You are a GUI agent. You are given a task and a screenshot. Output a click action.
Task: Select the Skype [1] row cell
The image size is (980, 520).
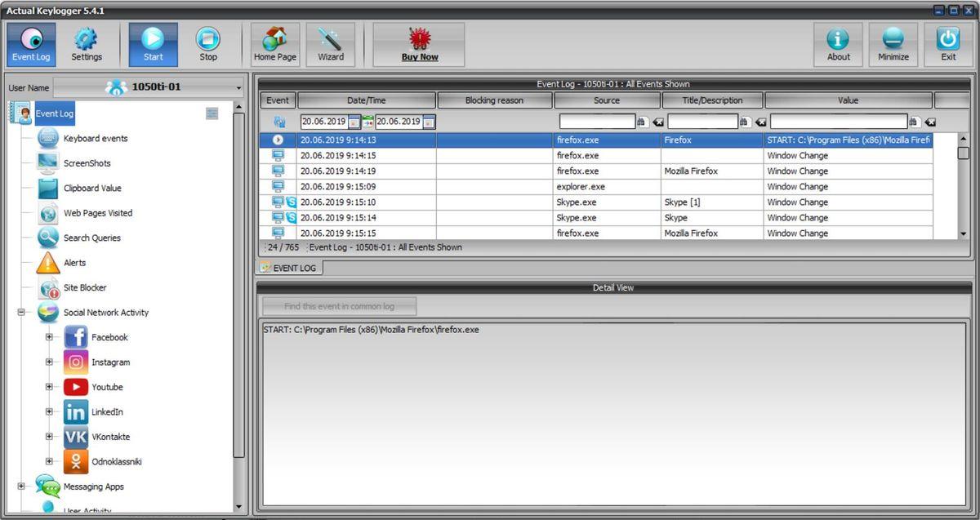[713, 202]
